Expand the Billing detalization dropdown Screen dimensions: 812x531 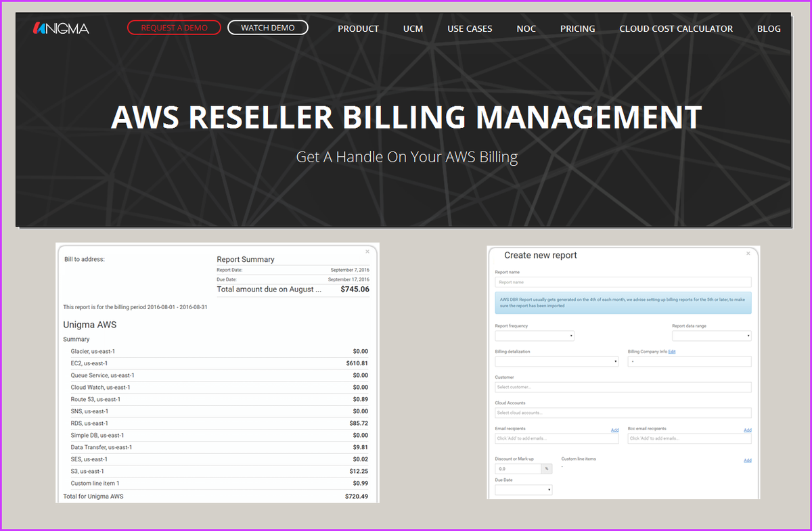click(557, 361)
